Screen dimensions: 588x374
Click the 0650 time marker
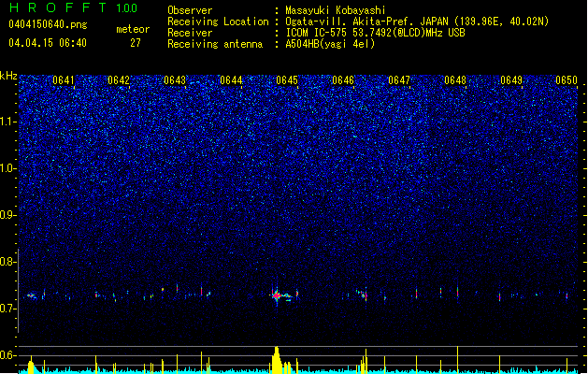[566, 80]
